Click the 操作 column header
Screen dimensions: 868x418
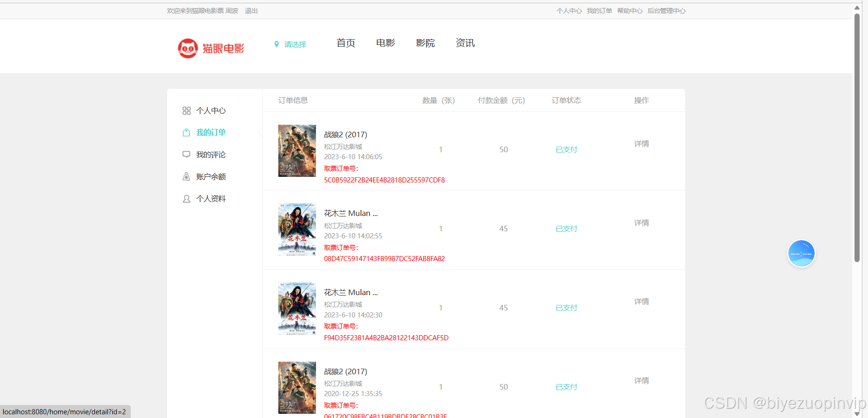point(641,100)
